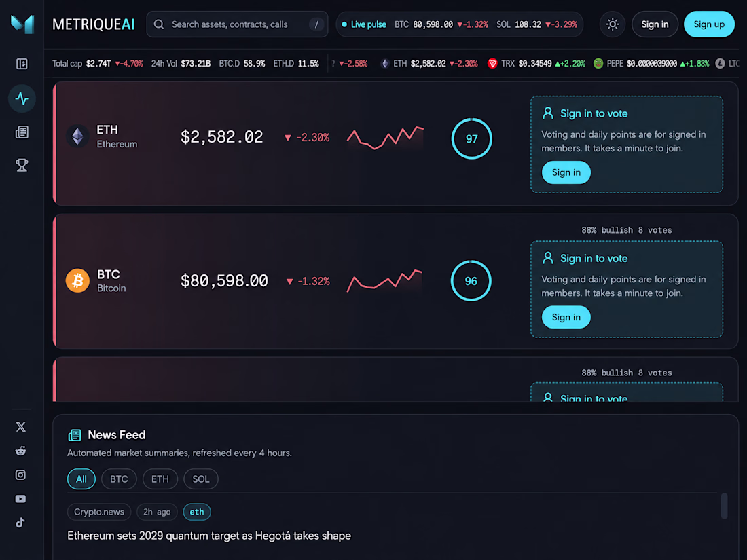Click the news feed scrollbar
This screenshot has height=560, width=747.
coord(724,506)
